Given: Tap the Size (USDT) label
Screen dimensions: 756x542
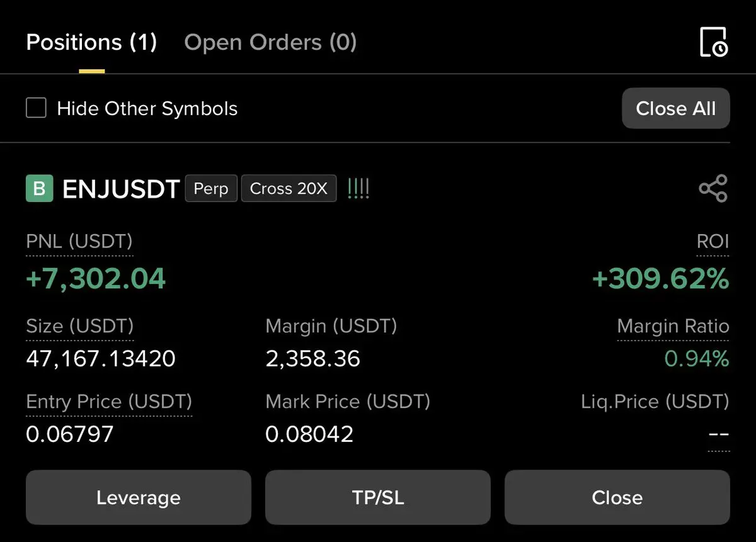Looking at the screenshot, I should click(80, 326).
